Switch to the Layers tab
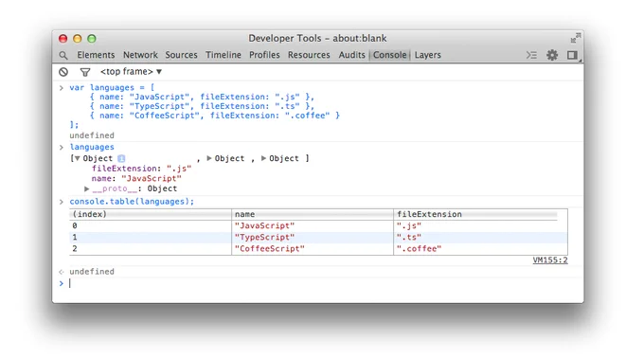Image resolution: width=644 pixels, height=358 pixels. click(x=427, y=55)
